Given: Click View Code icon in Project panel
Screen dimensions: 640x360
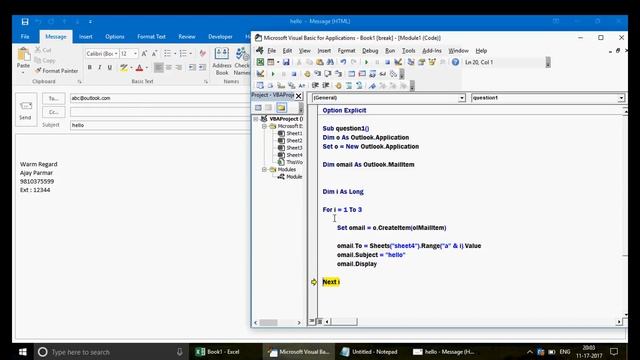Looking at the screenshot, I should pyautogui.click(x=258, y=108).
